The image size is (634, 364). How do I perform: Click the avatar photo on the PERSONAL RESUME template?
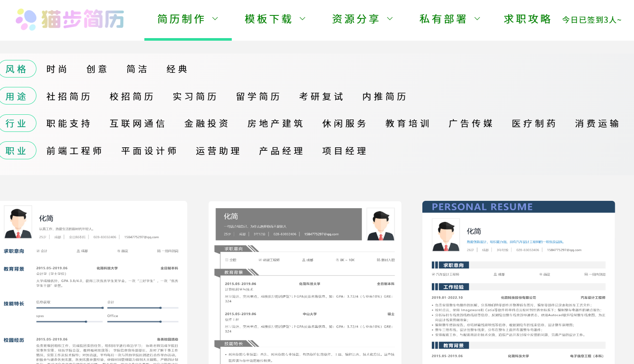[x=446, y=235]
